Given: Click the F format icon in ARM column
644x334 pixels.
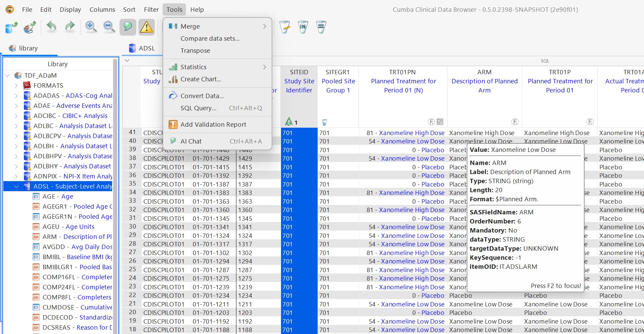Looking at the screenshot, I should click(515, 122).
